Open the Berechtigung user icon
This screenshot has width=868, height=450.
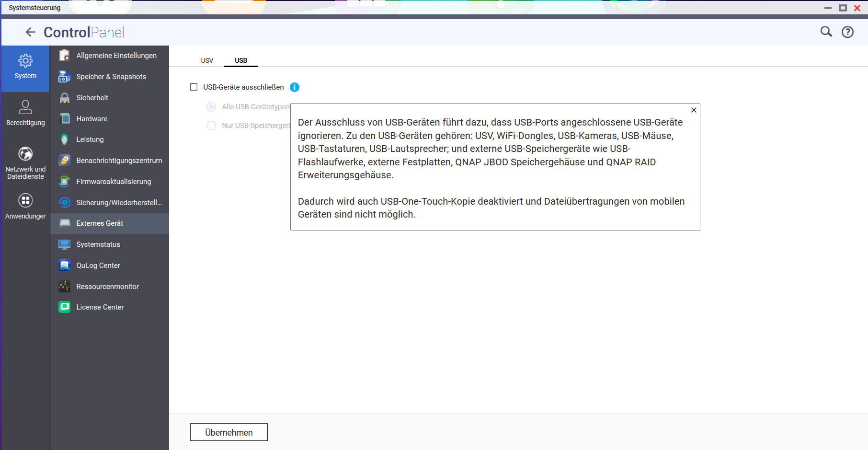[x=25, y=106]
